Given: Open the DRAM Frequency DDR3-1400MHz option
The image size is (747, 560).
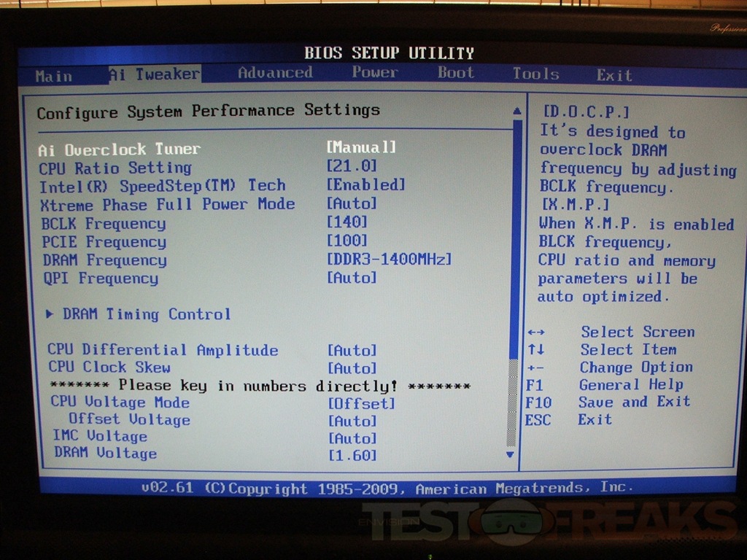Looking at the screenshot, I should [389, 260].
